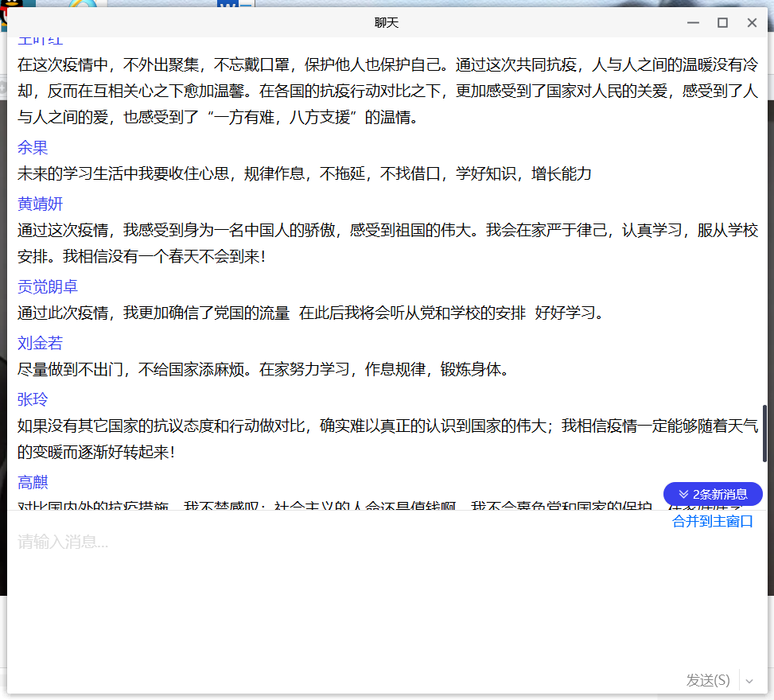774x700 pixels.
Task: Click the 聊天 title bar text
Action: coord(387,23)
